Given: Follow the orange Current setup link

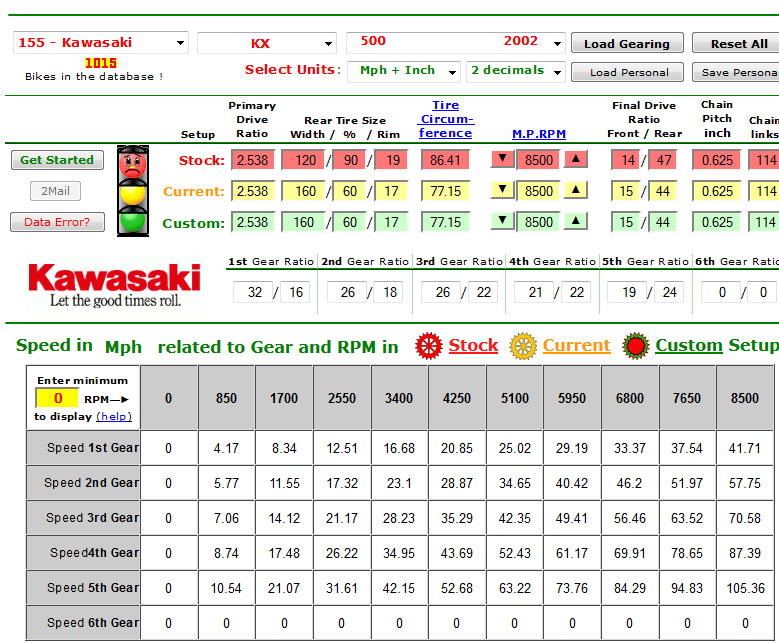Looking at the screenshot, I should coord(576,345).
